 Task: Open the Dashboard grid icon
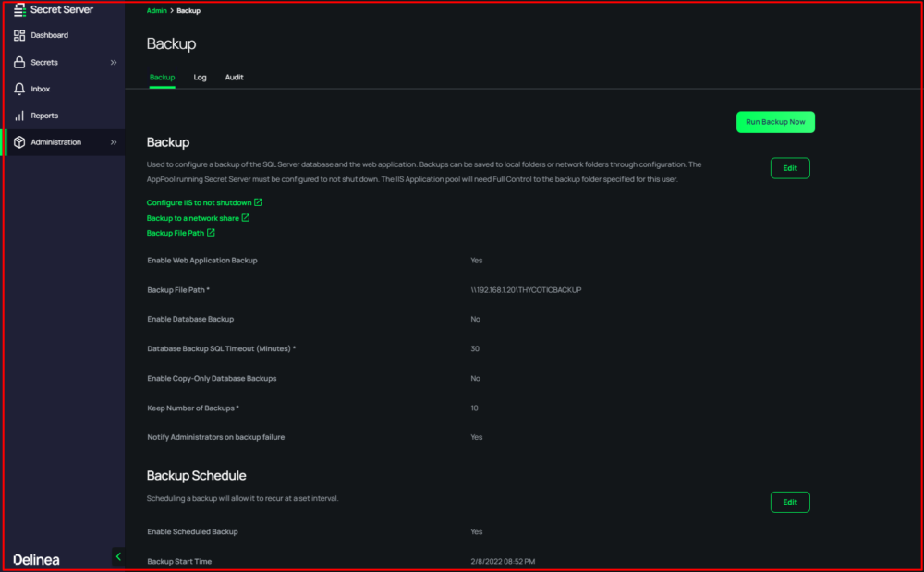pyautogui.click(x=19, y=35)
